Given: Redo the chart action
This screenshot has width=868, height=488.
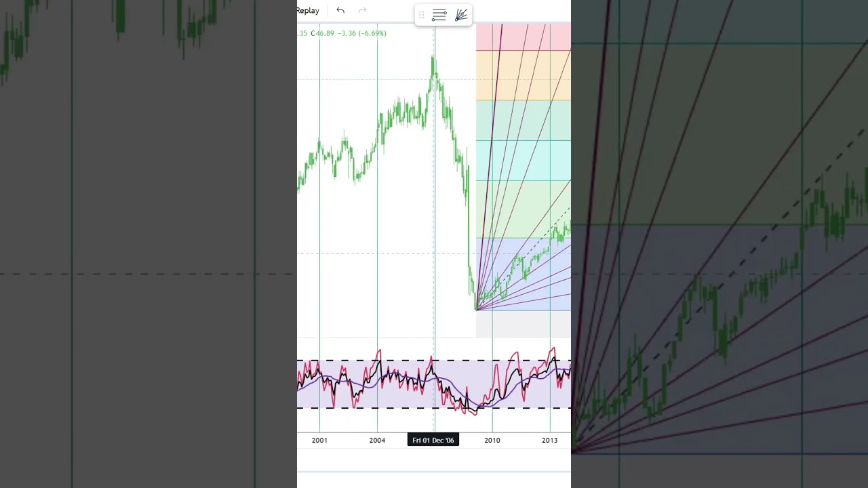Looking at the screenshot, I should tap(362, 10).
